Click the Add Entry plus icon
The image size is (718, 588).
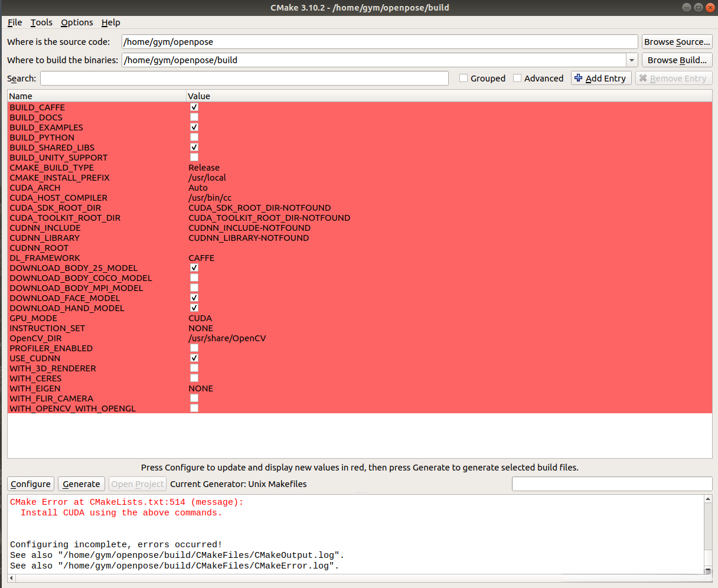pos(579,78)
